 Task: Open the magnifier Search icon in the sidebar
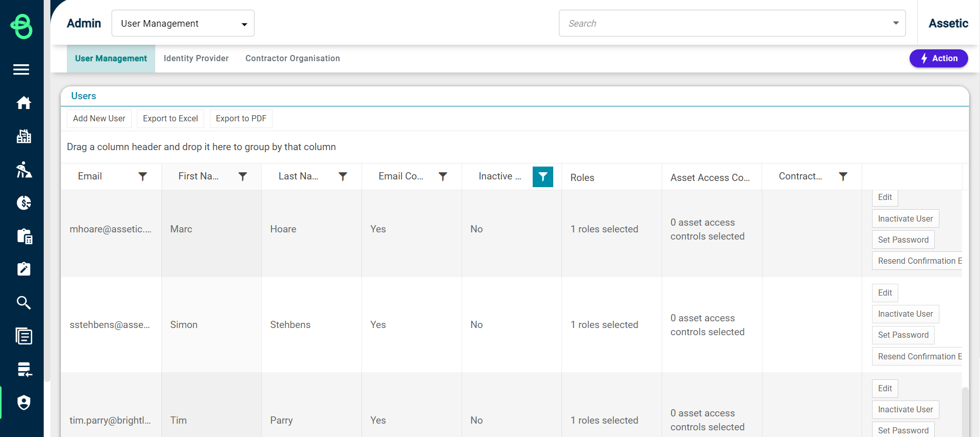click(24, 303)
